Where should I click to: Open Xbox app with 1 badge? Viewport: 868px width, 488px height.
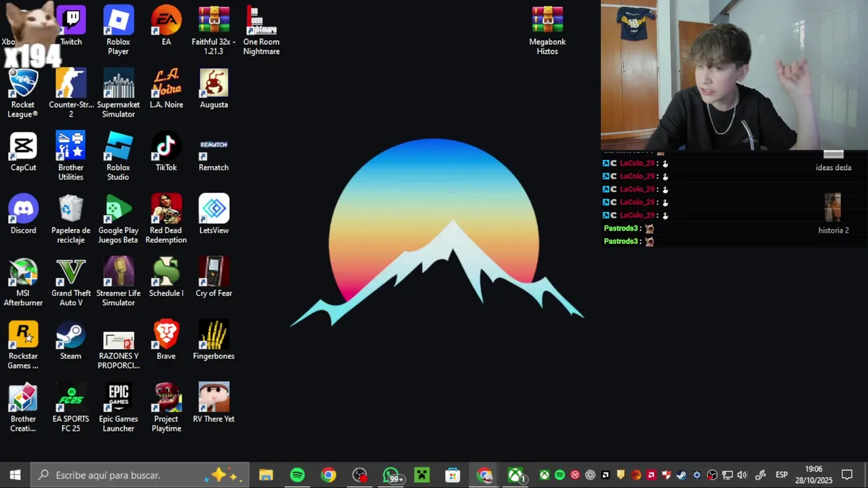[x=516, y=475]
